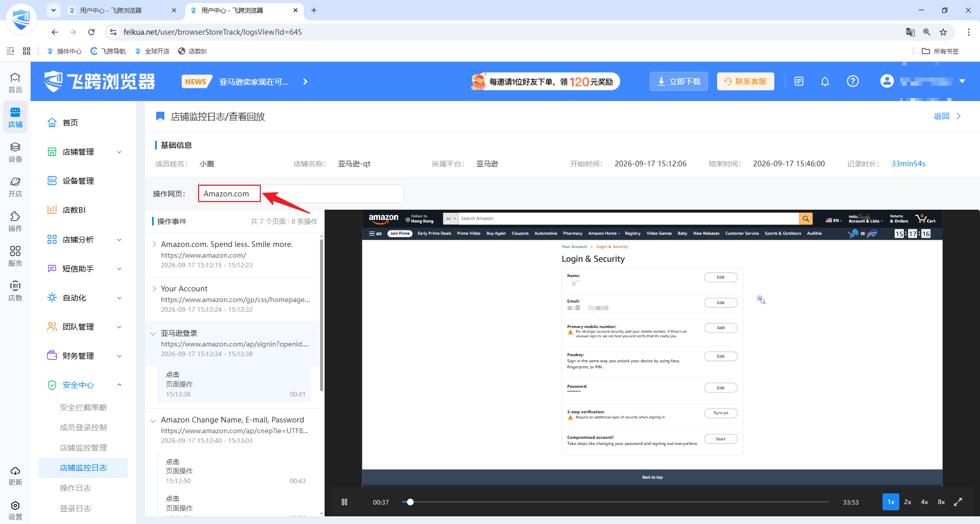Image resolution: width=980 pixels, height=524 pixels.
Task: Open 安全拦截策略 submenu item
Action: [x=83, y=408]
